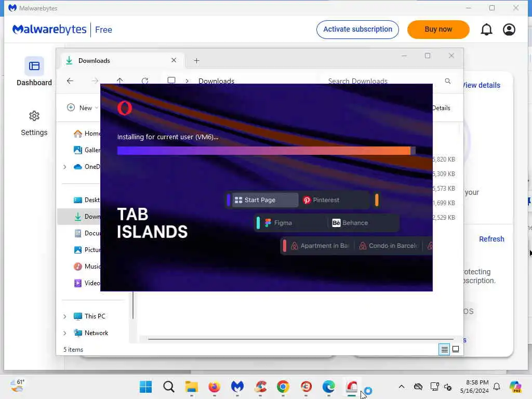
Task: Open Google Chrome from the taskbar
Action: coord(283,387)
